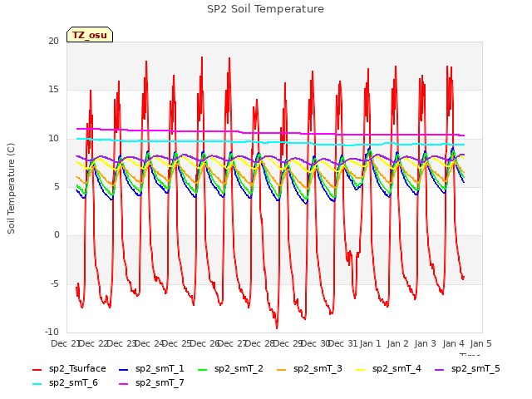Screen dimensions: 532x399
Task: Toggle sp2_smT_2 legend entry
Action: coord(230,369)
